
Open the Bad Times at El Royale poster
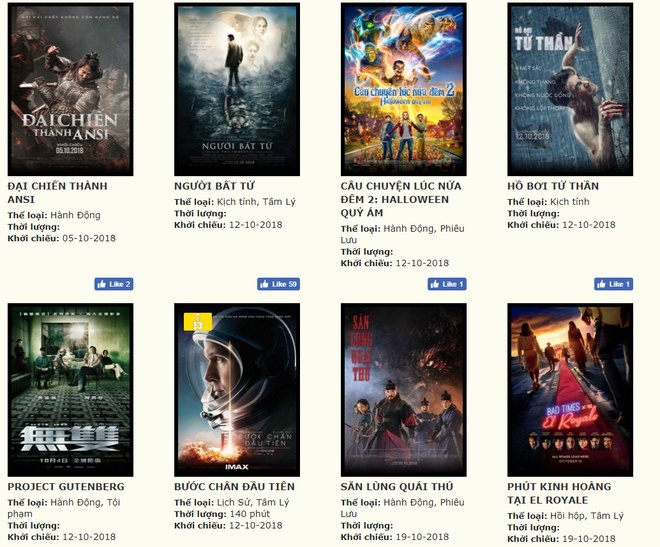click(570, 390)
